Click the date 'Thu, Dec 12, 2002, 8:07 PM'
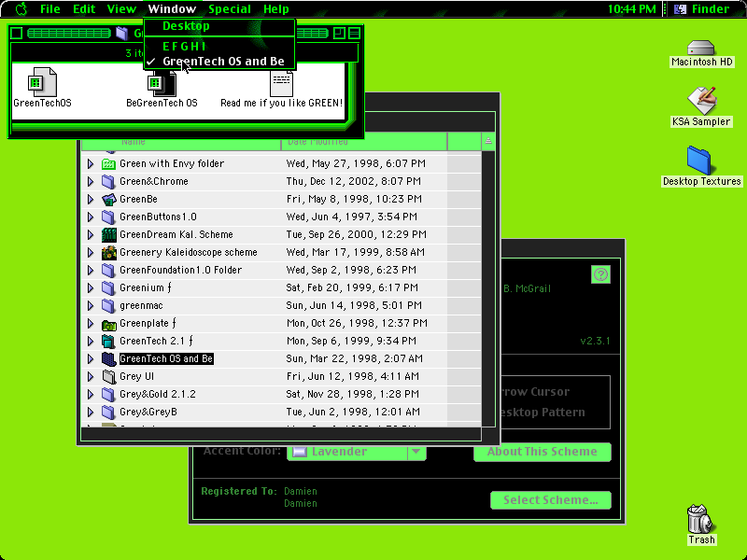Viewport: 747px width, 560px height. [354, 181]
